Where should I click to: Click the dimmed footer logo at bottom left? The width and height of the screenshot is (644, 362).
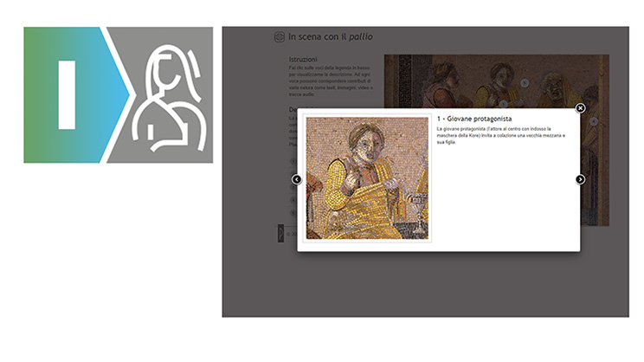coord(280,233)
